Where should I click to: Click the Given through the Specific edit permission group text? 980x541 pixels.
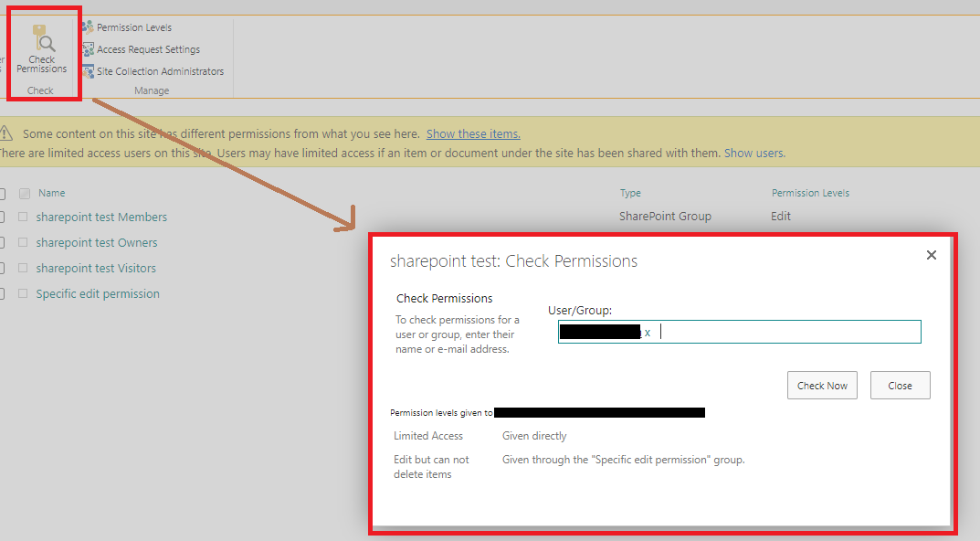pos(623,460)
